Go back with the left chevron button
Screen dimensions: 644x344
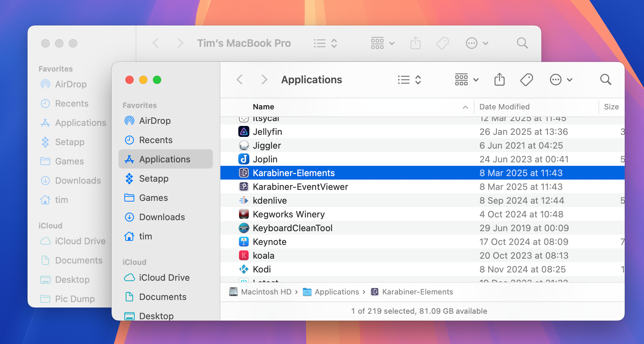point(240,80)
